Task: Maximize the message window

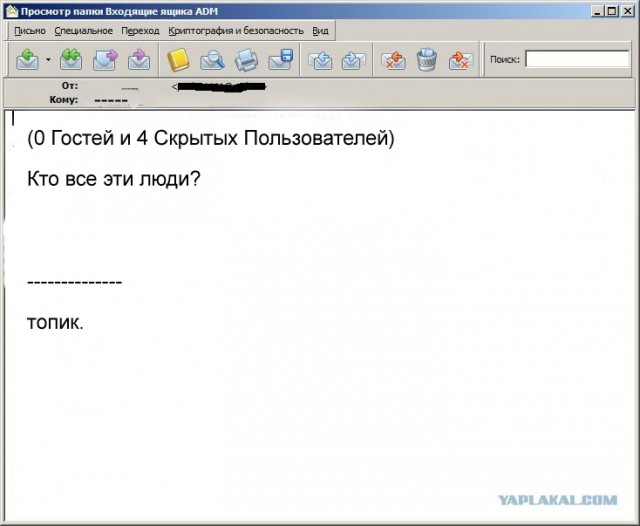Action: [612, 11]
